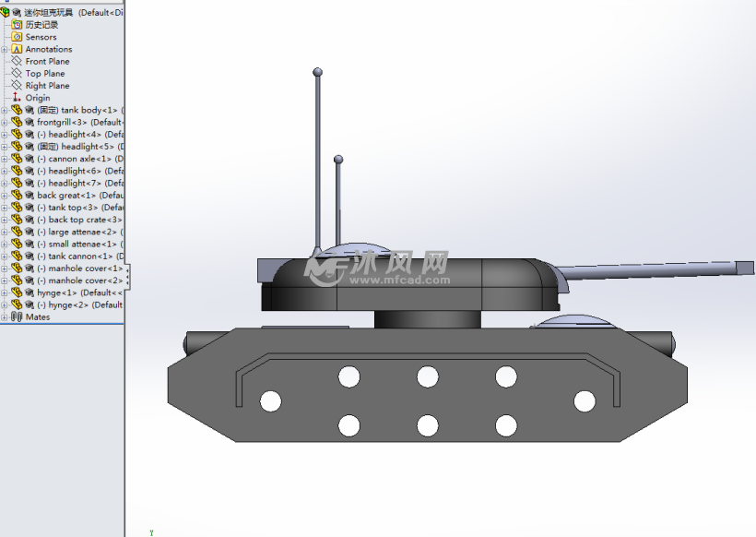Expand the tank top<3> component
This screenshot has width=756, height=537.
coord(5,208)
